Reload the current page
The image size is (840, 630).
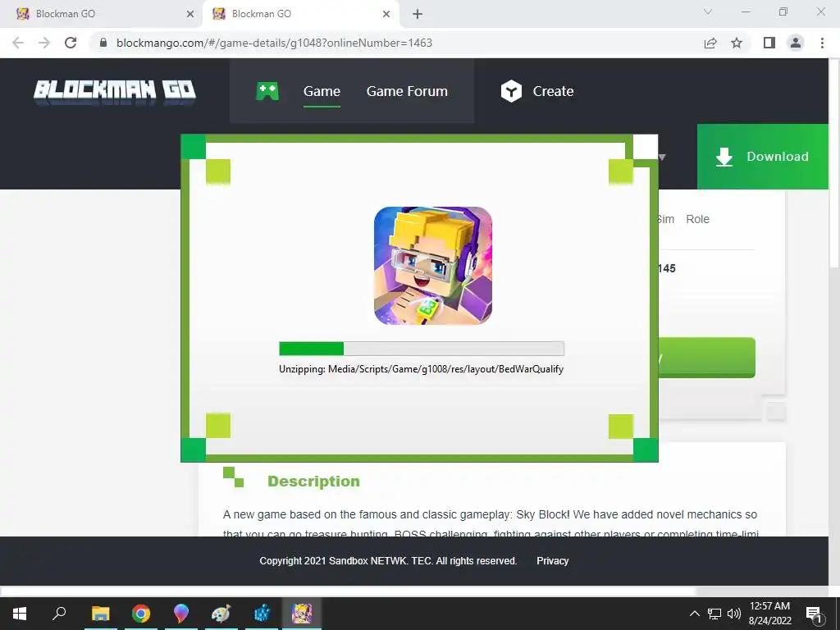click(x=71, y=43)
